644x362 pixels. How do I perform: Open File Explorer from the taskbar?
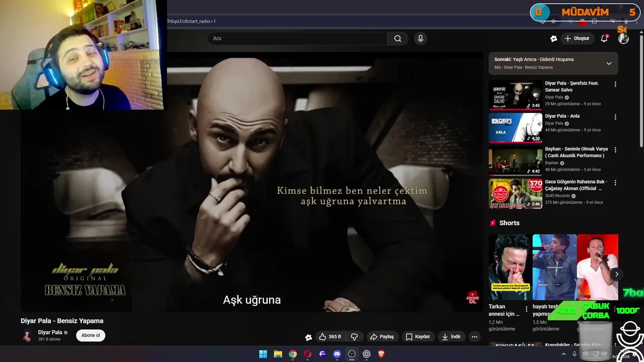(x=278, y=354)
